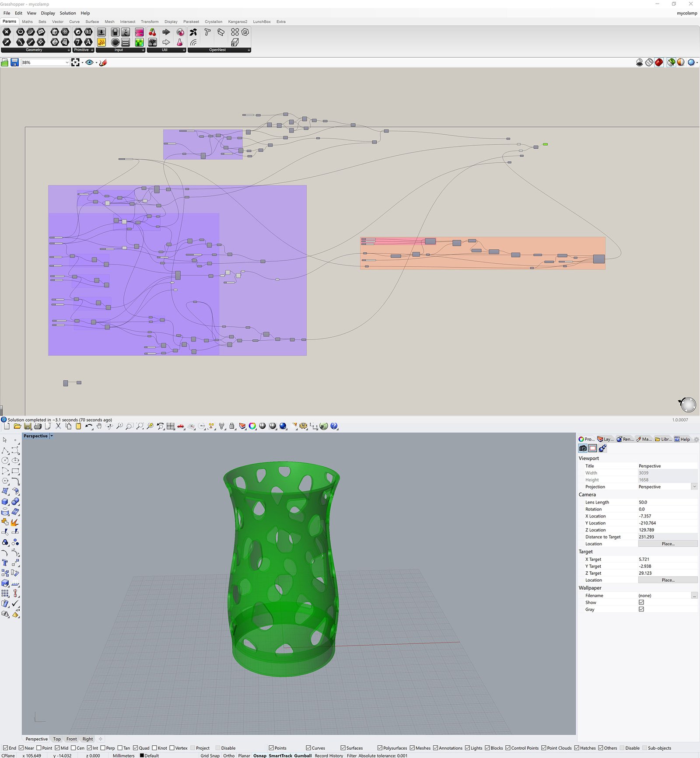Expand the Primitive panel dropdown
700x758 pixels.
point(92,50)
